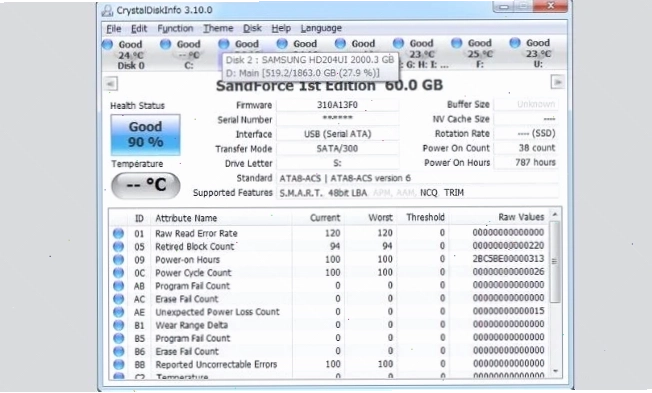
Task: Click the NCQ supported feature text
Action: pos(429,193)
